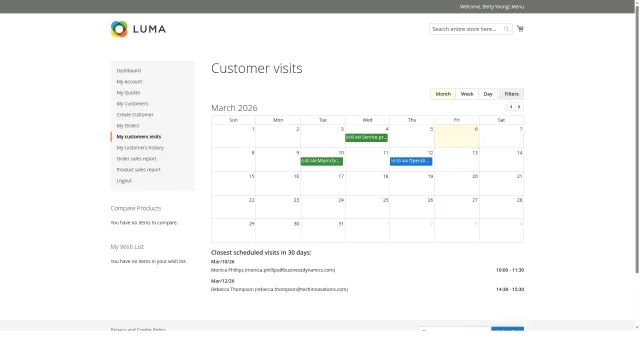
Task: Open the Welcome, Betty Young menu
Action: tap(491, 7)
